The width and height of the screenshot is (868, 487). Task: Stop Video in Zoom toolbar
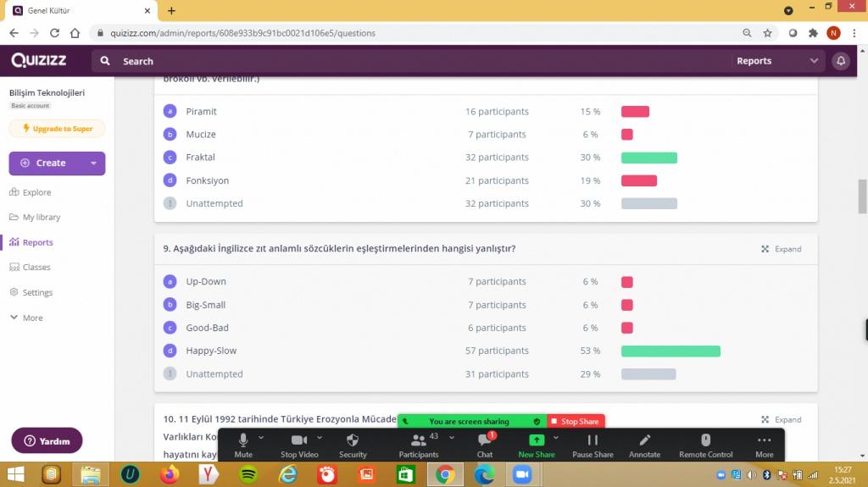[299, 440]
